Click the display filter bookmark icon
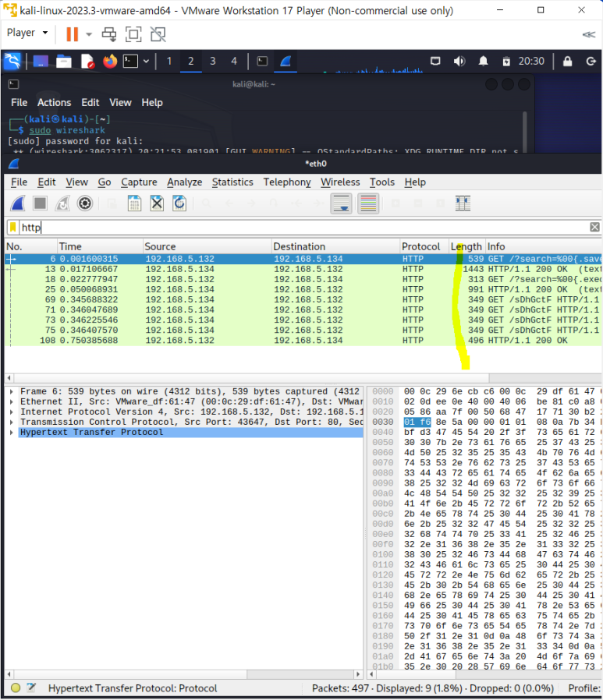603x700 pixels. click(13, 228)
